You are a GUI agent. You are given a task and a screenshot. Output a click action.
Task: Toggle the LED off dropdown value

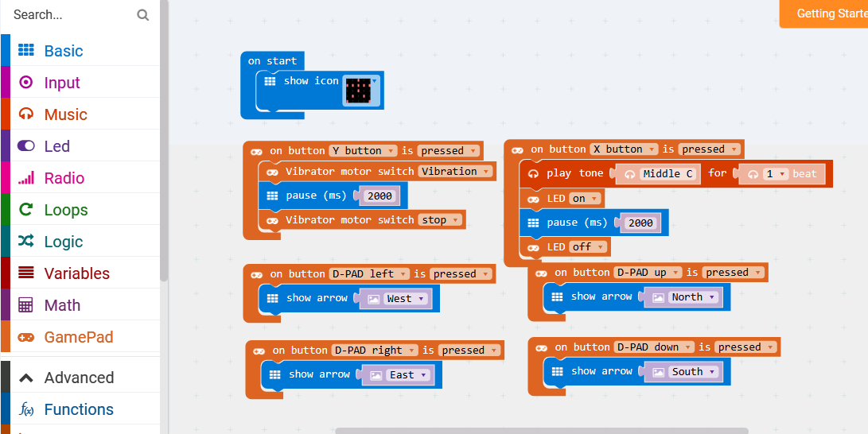point(589,247)
